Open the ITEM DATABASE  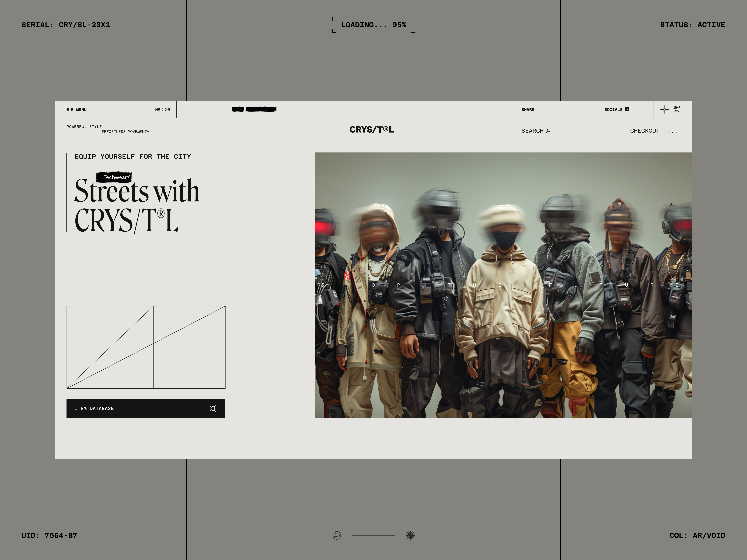click(x=95, y=408)
